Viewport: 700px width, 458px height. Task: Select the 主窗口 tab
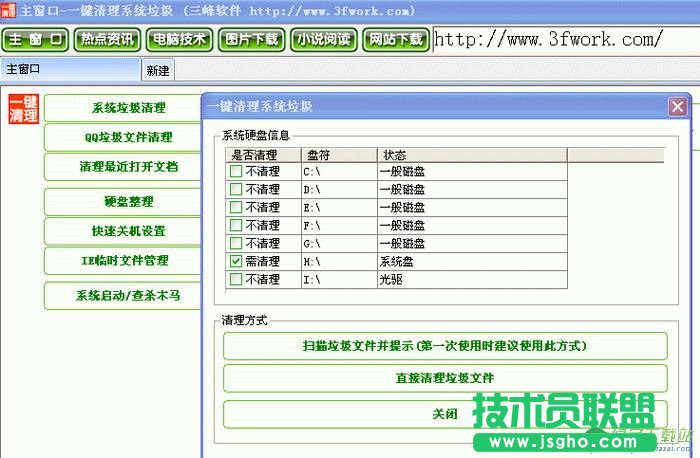click(70, 70)
